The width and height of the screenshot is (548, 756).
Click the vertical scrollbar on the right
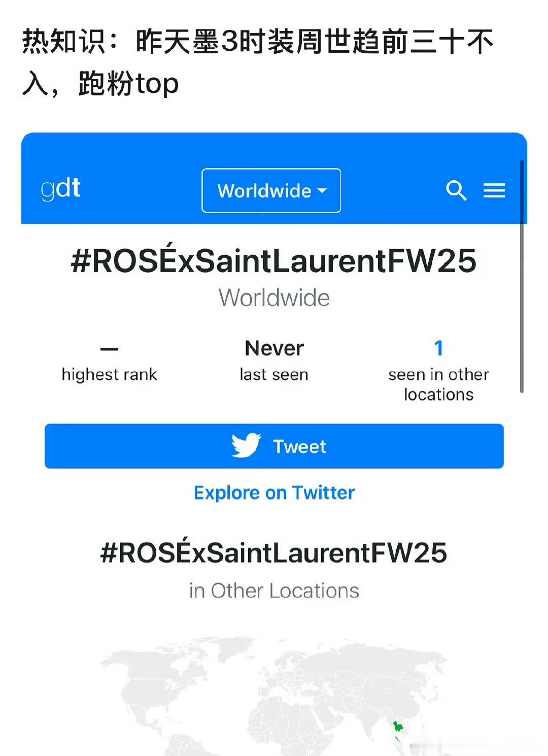point(522,277)
